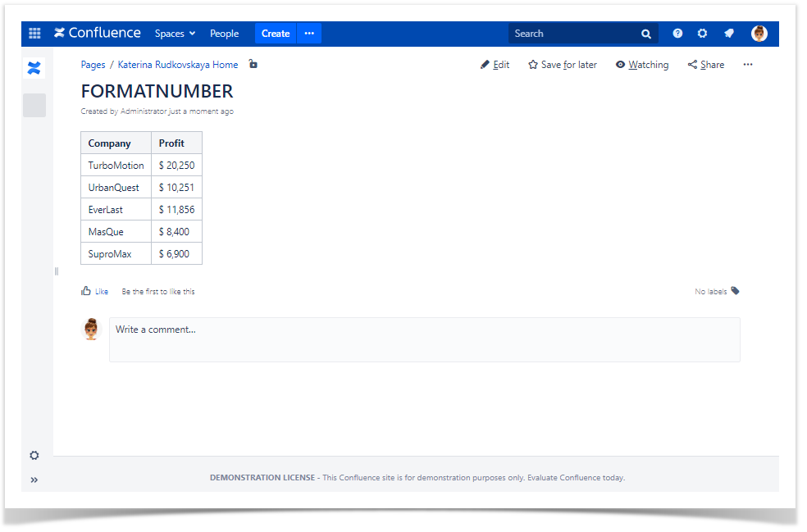807x532 pixels.
Task: Click the magnifier search icon
Action: pos(646,34)
